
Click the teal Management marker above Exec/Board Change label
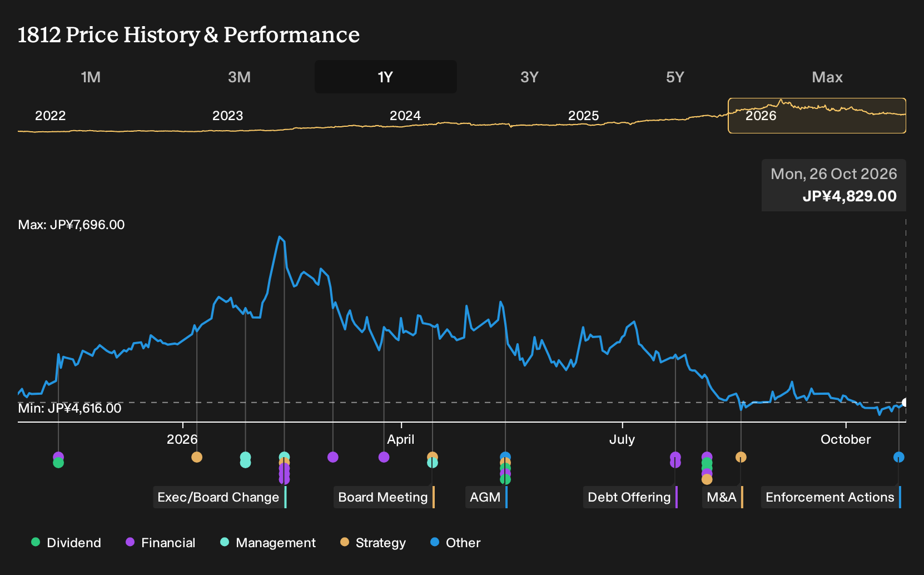click(284, 456)
